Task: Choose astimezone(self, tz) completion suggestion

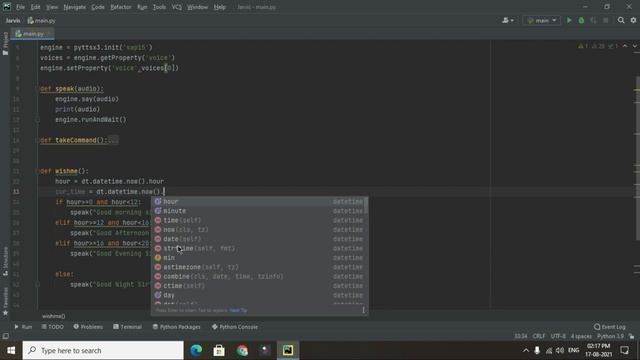Action: coord(259,267)
